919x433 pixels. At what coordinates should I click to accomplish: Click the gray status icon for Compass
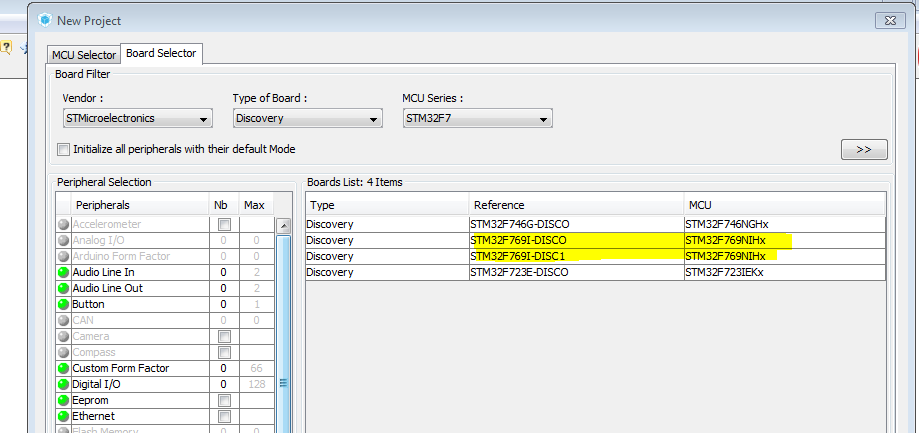pos(63,352)
